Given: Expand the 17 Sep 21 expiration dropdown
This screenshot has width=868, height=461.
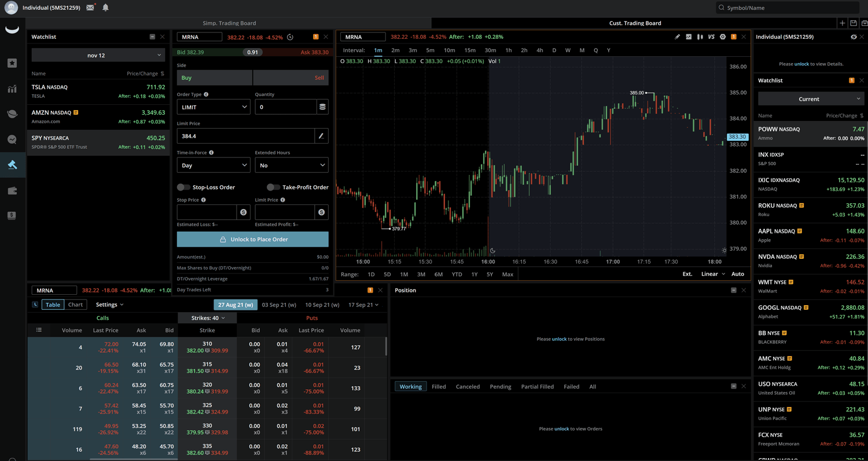Looking at the screenshot, I should (x=363, y=305).
